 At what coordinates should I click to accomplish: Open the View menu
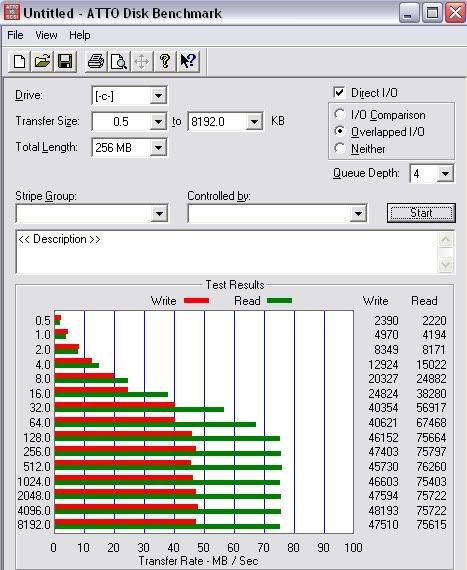[x=46, y=35]
